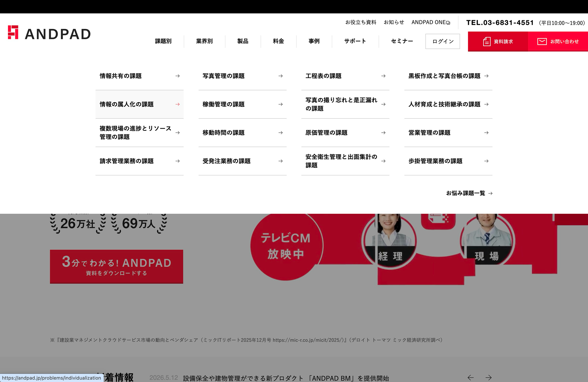Viewport: 588px width, 382px height.
Task: Click the arrow next to 安全衛生管理と出面集計の課題
Action: (383, 161)
